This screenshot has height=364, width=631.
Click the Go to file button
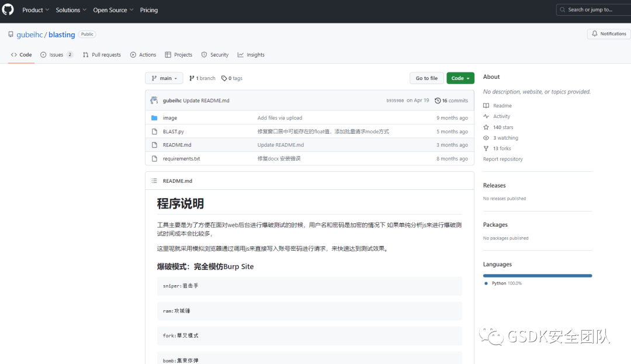pos(427,78)
